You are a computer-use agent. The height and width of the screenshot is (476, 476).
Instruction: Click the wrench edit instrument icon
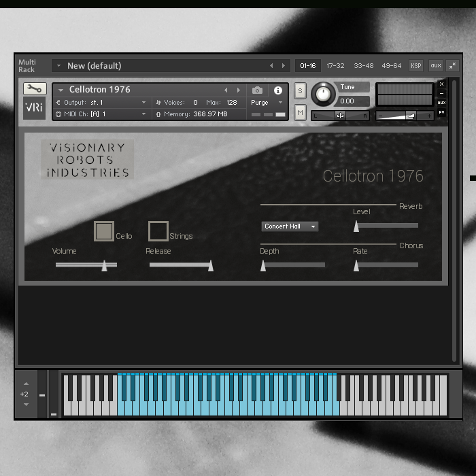tap(34, 89)
